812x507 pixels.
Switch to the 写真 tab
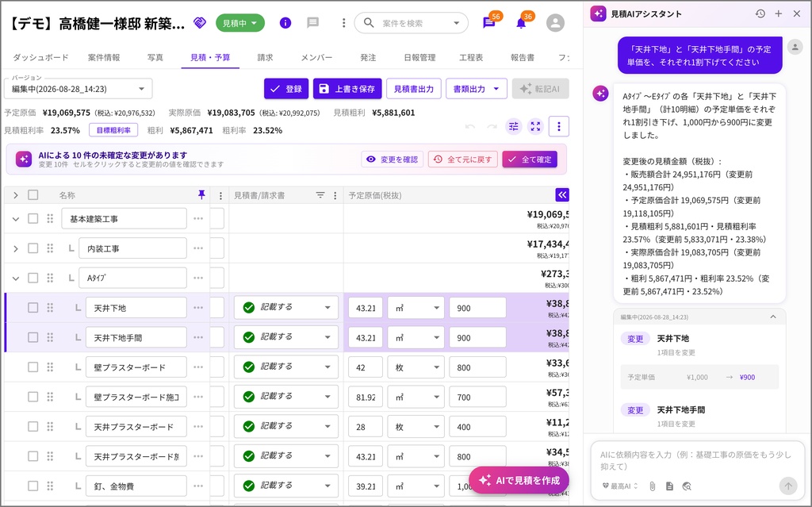155,58
